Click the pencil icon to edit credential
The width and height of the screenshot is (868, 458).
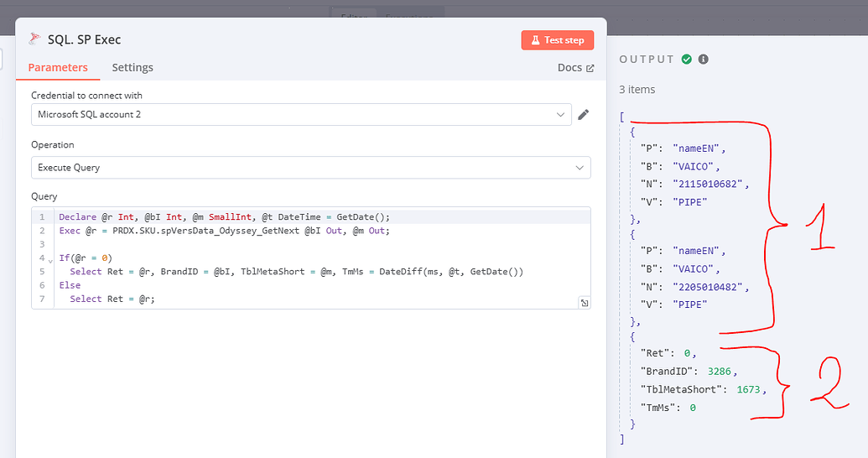[584, 114]
